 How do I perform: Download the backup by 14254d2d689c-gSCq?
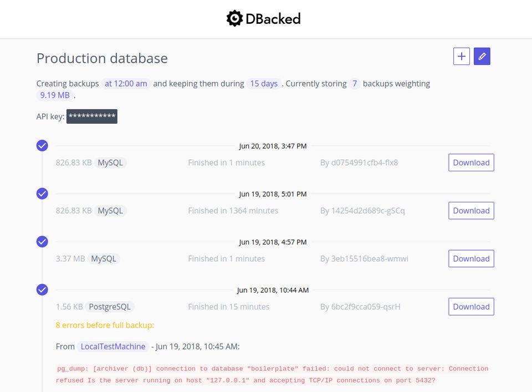(x=471, y=211)
